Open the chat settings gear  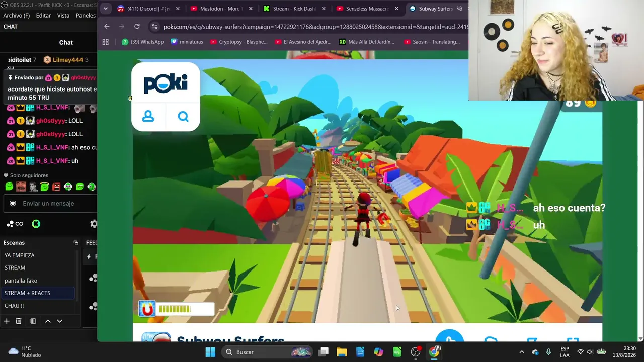pyautogui.click(x=93, y=224)
